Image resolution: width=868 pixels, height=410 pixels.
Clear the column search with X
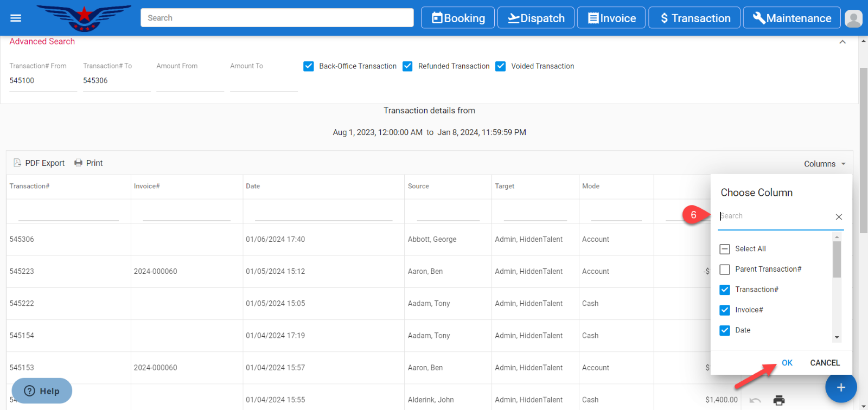839,217
